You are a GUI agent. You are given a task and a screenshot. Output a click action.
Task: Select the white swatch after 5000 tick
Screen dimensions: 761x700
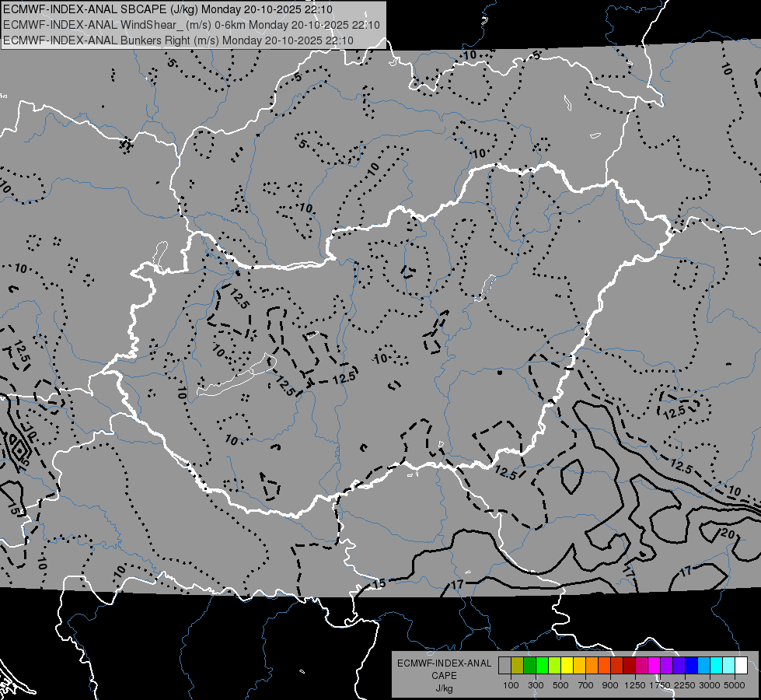coord(741,665)
